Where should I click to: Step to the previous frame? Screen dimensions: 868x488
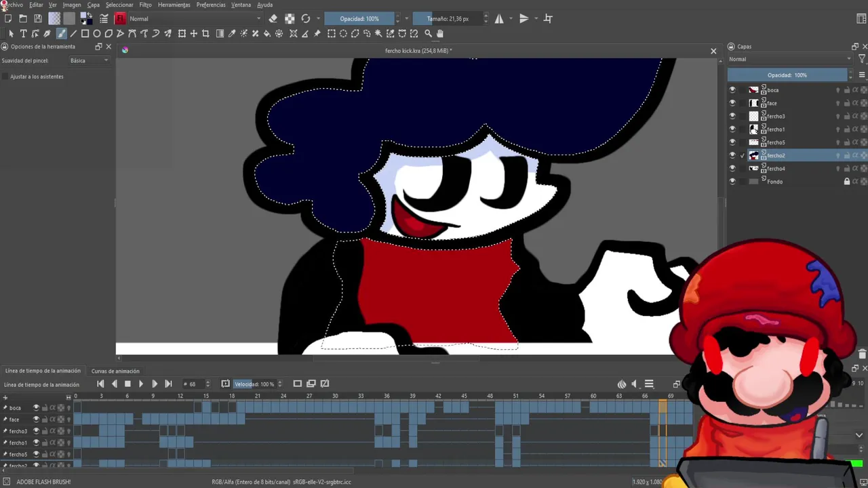[114, 384]
